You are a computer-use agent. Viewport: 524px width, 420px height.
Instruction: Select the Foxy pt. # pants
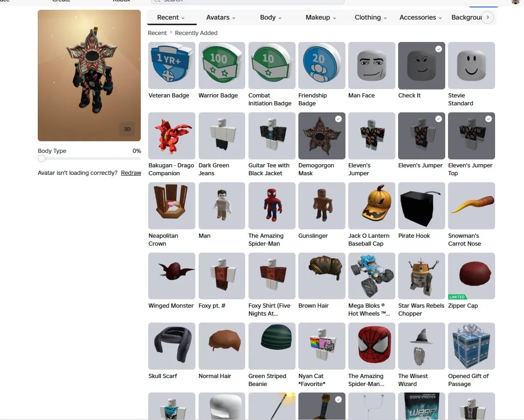(221, 276)
